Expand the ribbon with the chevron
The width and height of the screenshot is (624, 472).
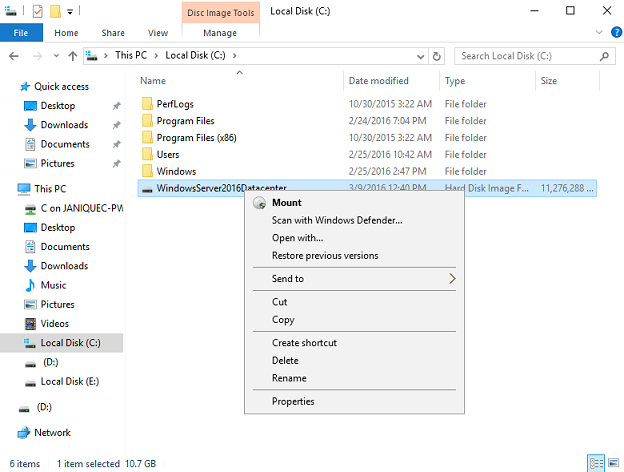(x=599, y=32)
